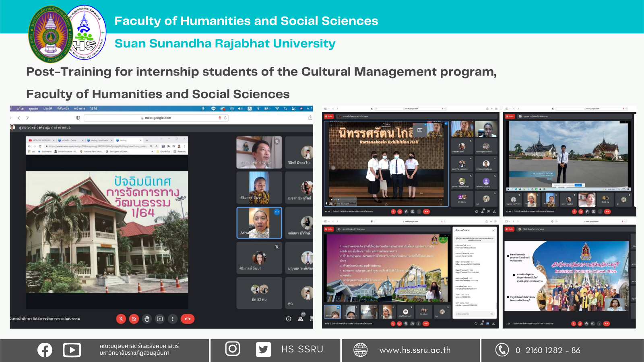Toggle the red microphone mute button in the large Meet window
This screenshot has width=644, height=362.
121,319
